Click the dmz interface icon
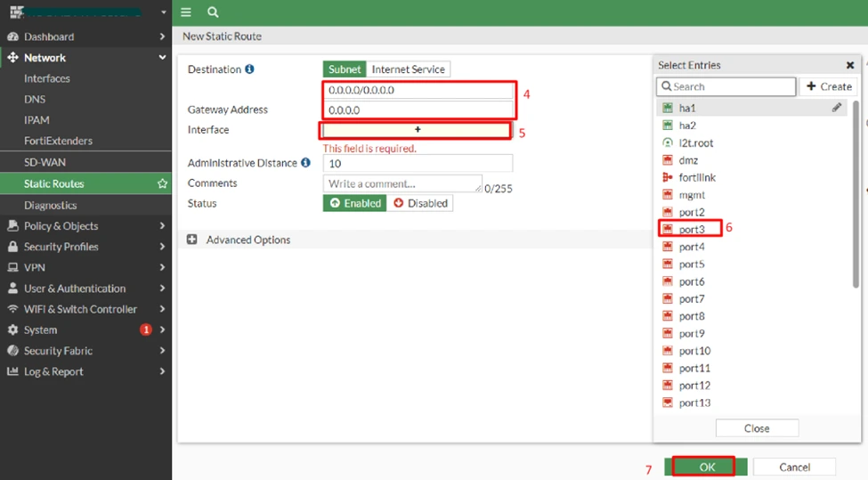 [668, 160]
